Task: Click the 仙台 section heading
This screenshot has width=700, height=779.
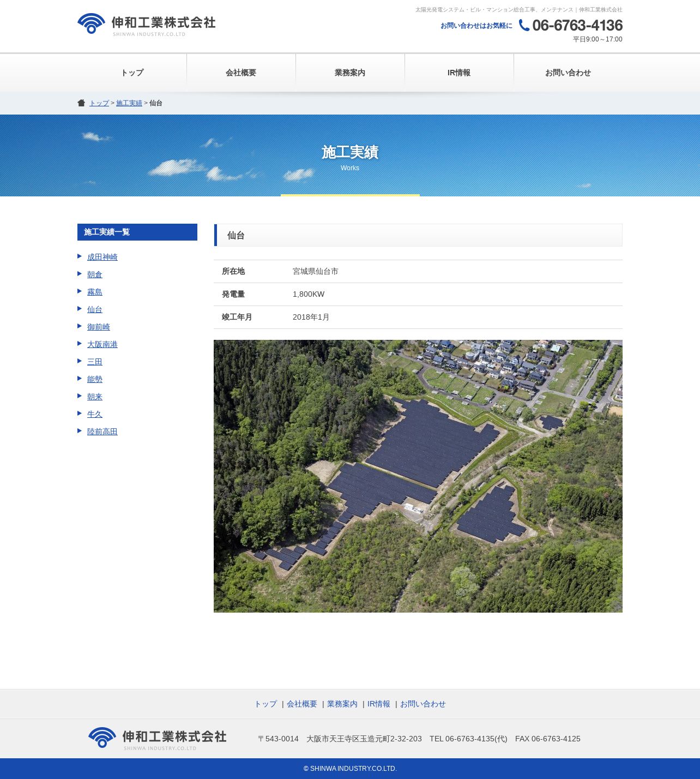Action: pos(418,235)
